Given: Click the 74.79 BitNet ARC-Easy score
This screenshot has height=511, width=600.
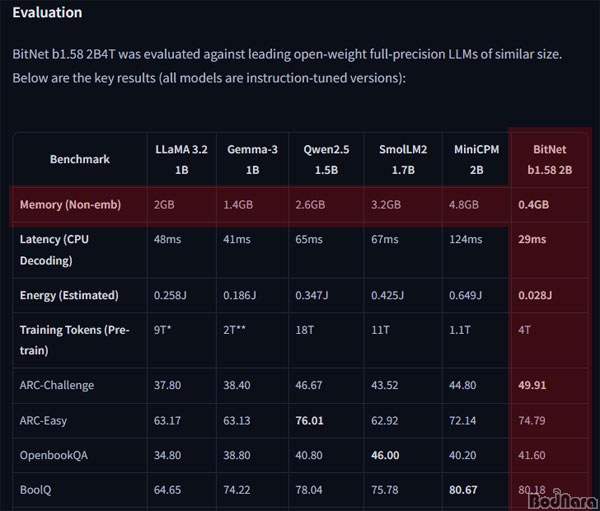Looking at the screenshot, I should pyautogui.click(x=532, y=421).
